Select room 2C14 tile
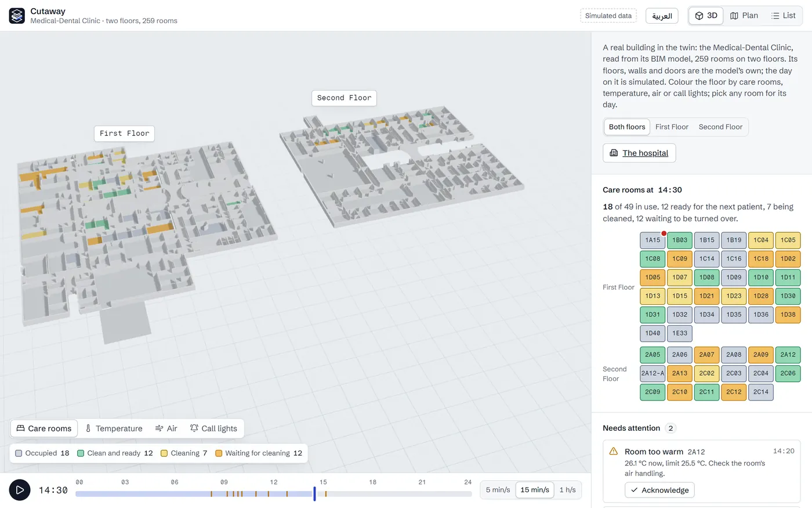 (x=761, y=392)
